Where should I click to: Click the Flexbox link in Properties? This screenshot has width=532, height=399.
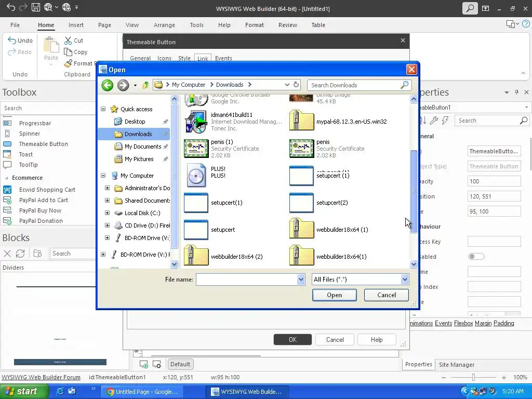coord(463,323)
